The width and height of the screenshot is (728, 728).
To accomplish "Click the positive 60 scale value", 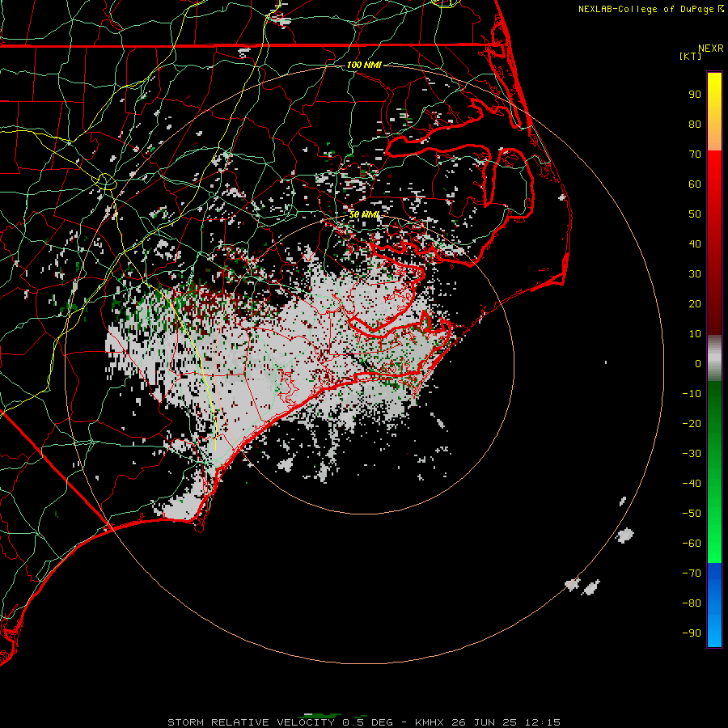I will click(x=695, y=184).
